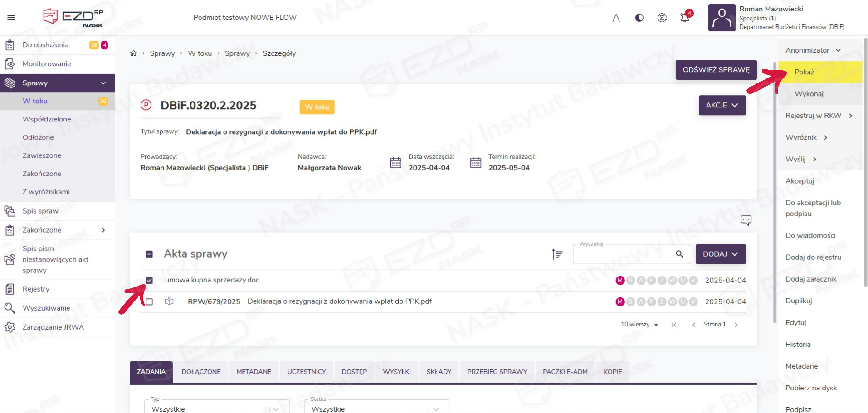Switch to the METADANE tab
The width and height of the screenshot is (868, 413).
254,372
